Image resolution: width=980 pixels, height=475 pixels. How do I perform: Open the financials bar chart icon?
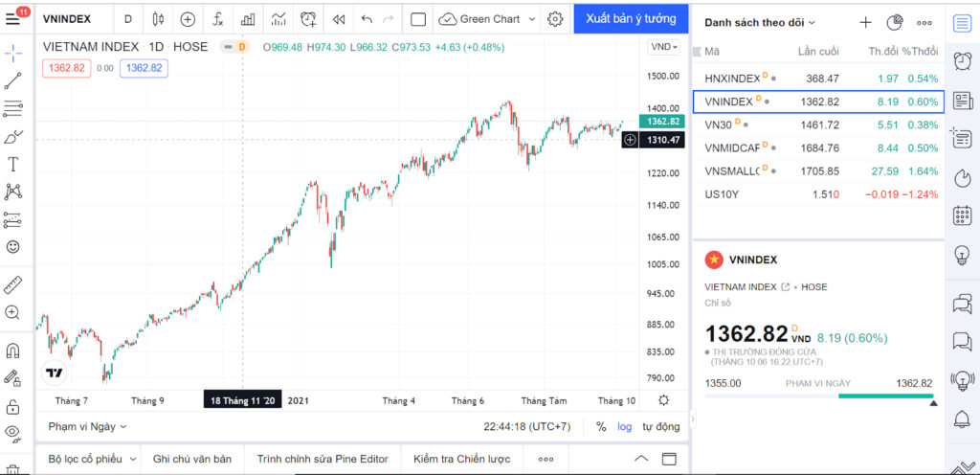pyautogui.click(x=248, y=19)
